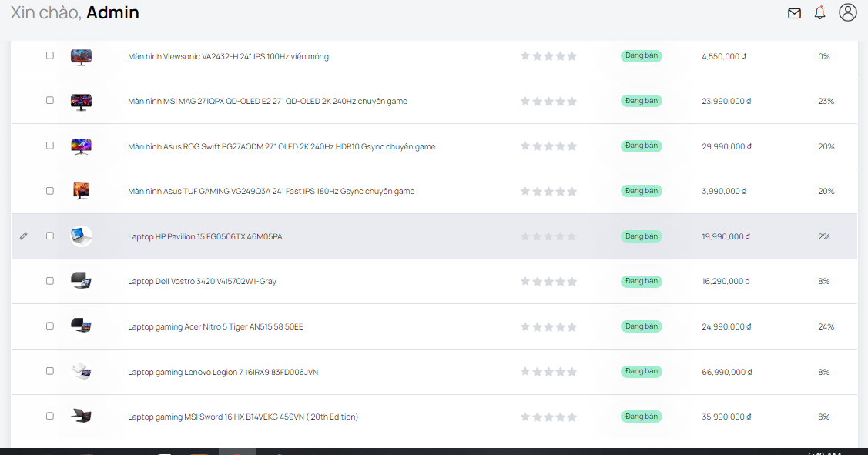
Task: Check the Asus TUF GAMING VG249Q3A row
Action: click(50, 191)
